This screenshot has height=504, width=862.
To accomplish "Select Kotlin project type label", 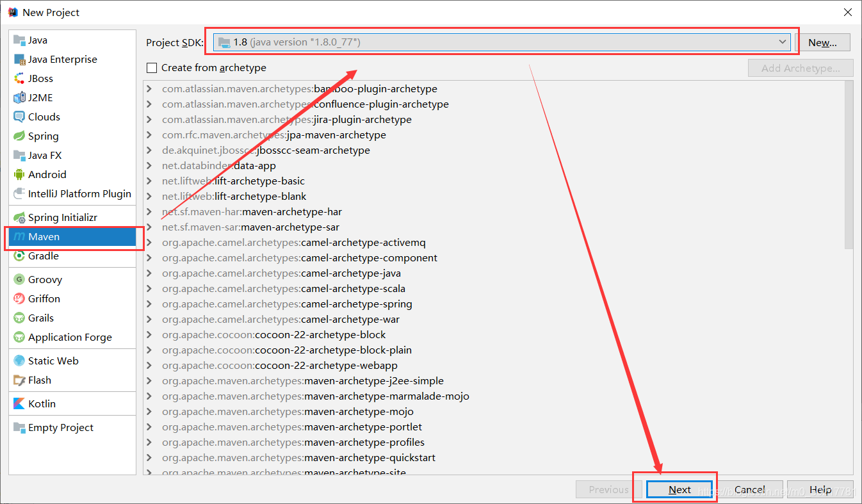I will pyautogui.click(x=42, y=404).
